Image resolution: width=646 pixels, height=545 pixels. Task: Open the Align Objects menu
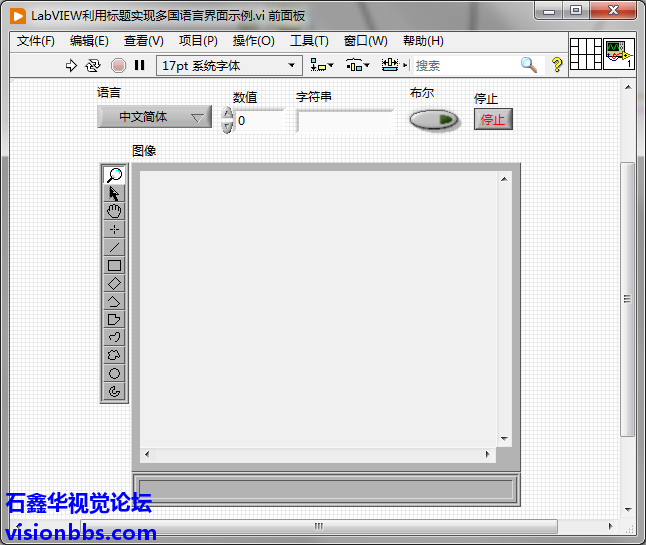pos(322,65)
